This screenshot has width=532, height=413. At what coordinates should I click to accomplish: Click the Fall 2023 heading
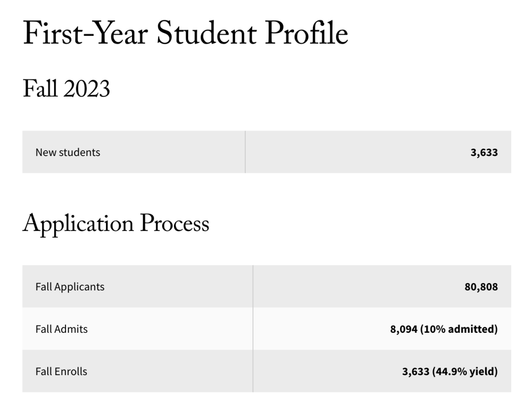click(x=66, y=89)
